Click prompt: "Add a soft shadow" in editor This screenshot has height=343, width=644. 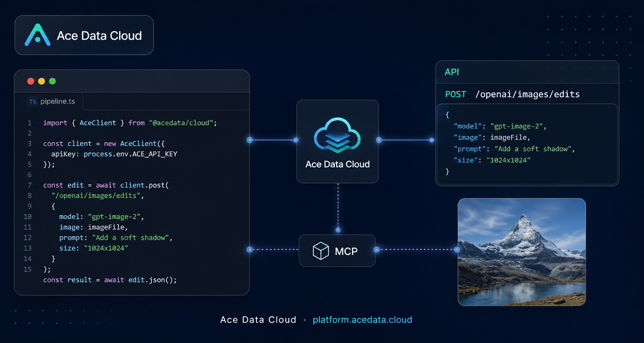click(x=116, y=237)
